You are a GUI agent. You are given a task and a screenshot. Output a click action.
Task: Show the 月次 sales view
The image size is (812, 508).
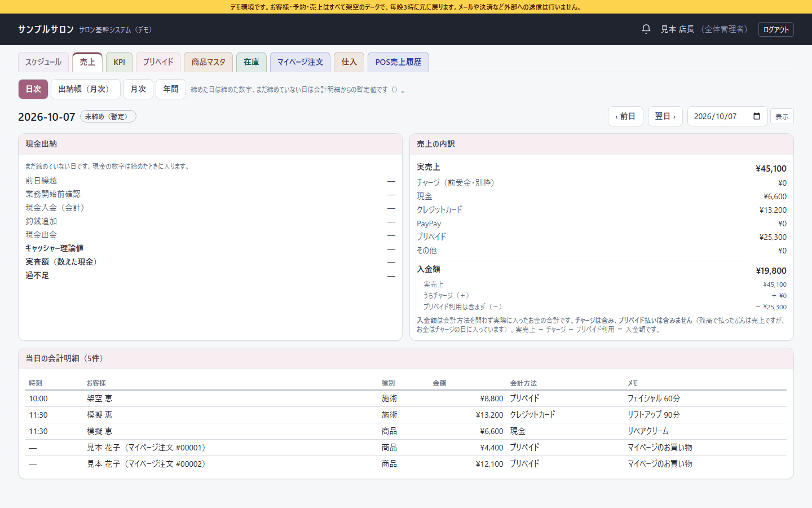tap(138, 89)
